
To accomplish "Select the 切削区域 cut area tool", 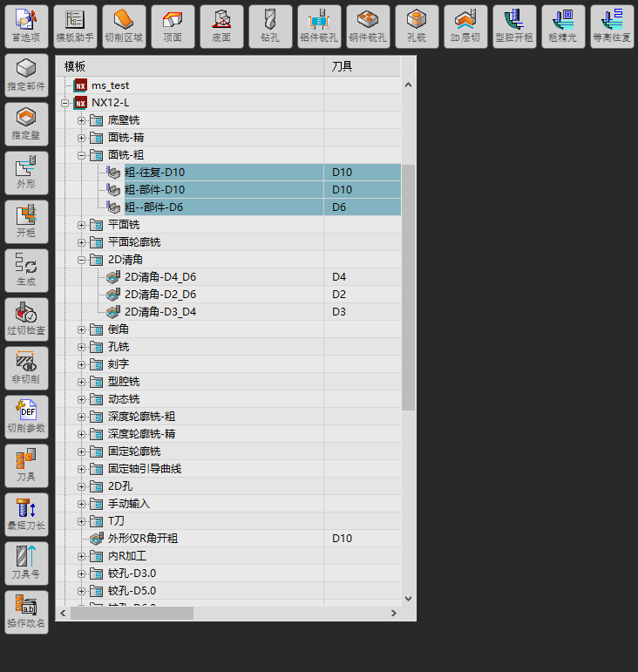I will [124, 26].
